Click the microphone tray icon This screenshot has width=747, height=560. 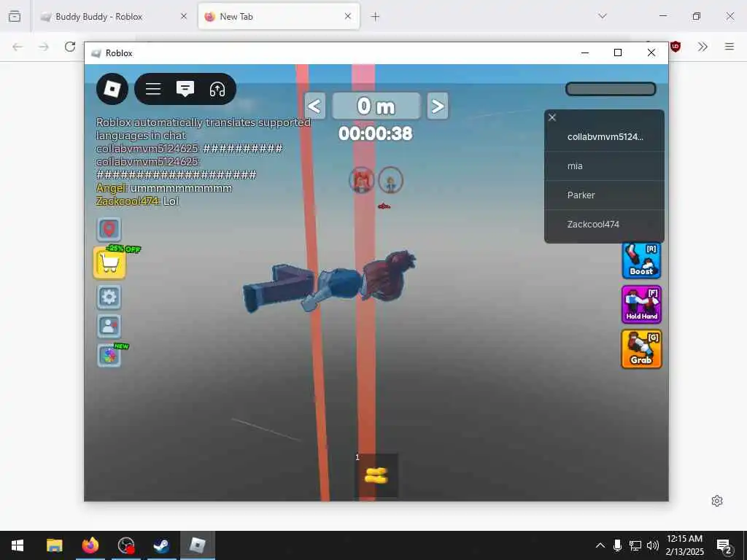point(617,545)
